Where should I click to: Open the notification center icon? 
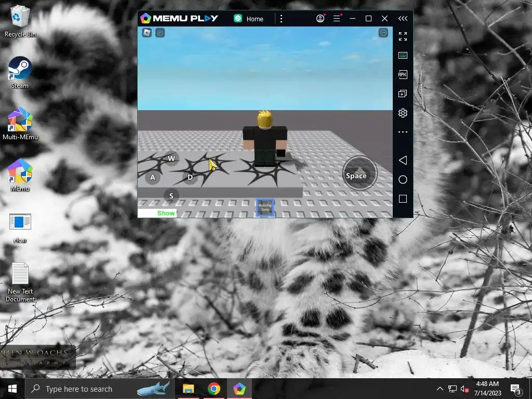pyautogui.click(x=515, y=389)
